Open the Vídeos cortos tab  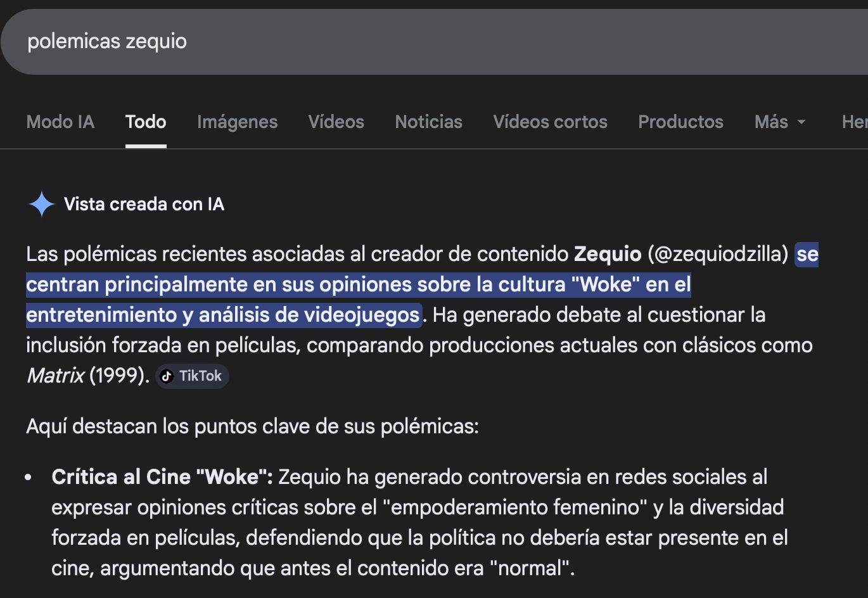coord(550,122)
